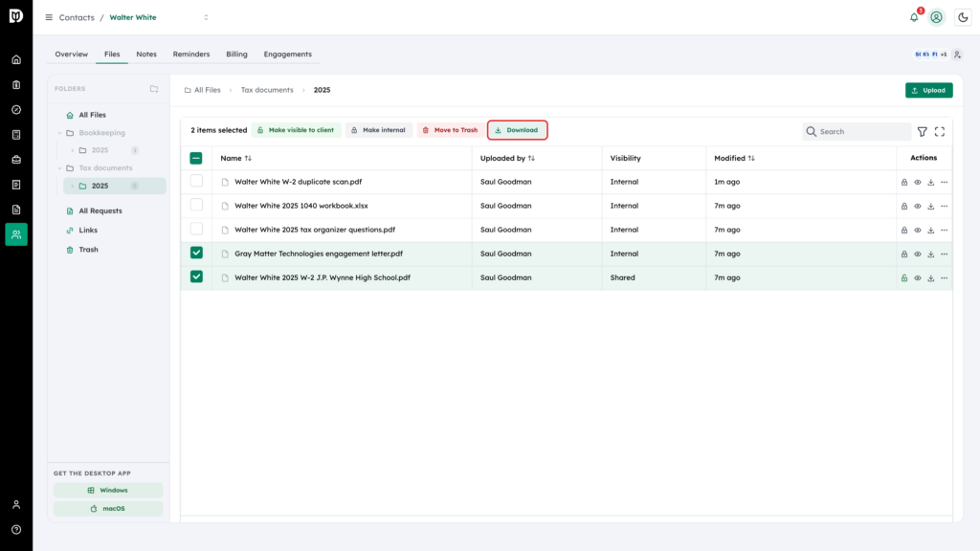Open the help question mark icon
Viewport: 980px width, 551px height.
click(16, 530)
